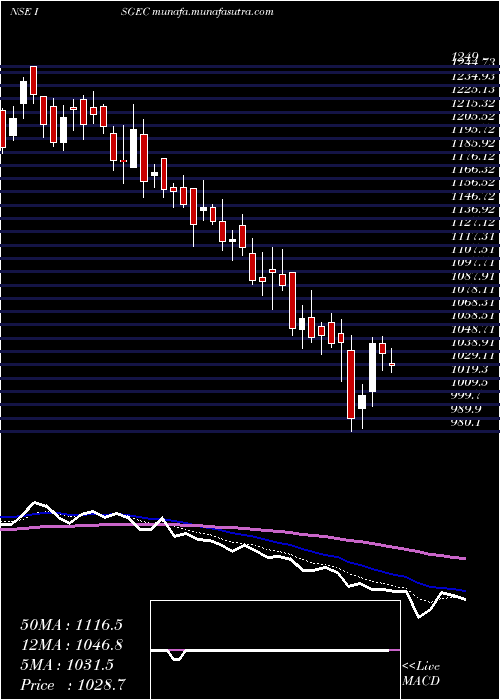This screenshot has width=500, height=700.
Task: Select the 1166.32 axis label
Action: 473,170
